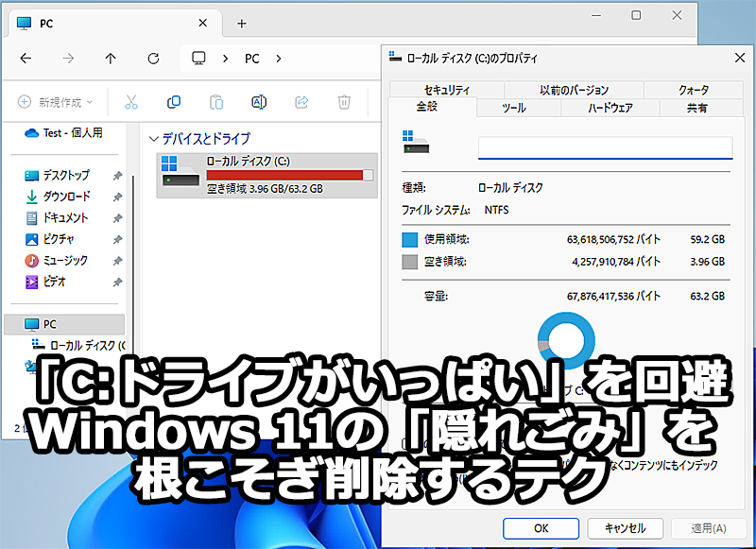Viewport: 756px width, 549px height.
Task: Go up one folder level
Action: click(x=111, y=59)
